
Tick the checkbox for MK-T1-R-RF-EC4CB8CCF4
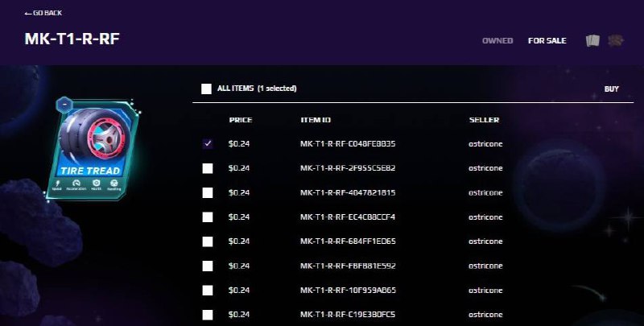tap(208, 217)
